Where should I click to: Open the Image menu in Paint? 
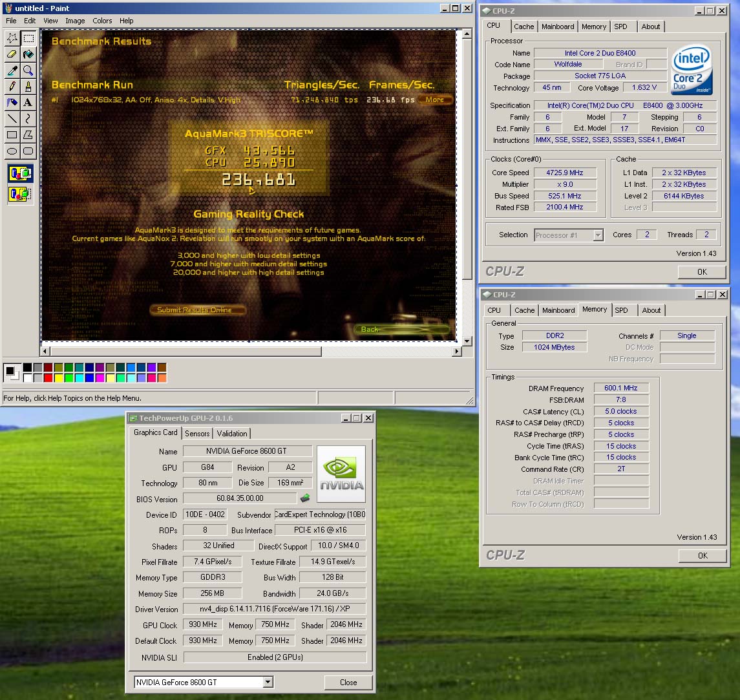coord(75,21)
